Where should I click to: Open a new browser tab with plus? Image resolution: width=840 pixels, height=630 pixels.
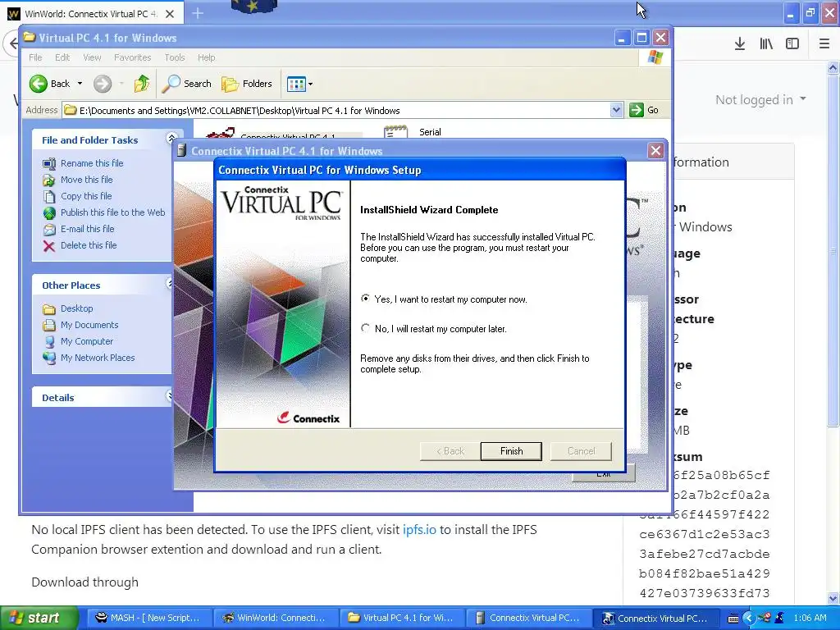[x=198, y=13]
